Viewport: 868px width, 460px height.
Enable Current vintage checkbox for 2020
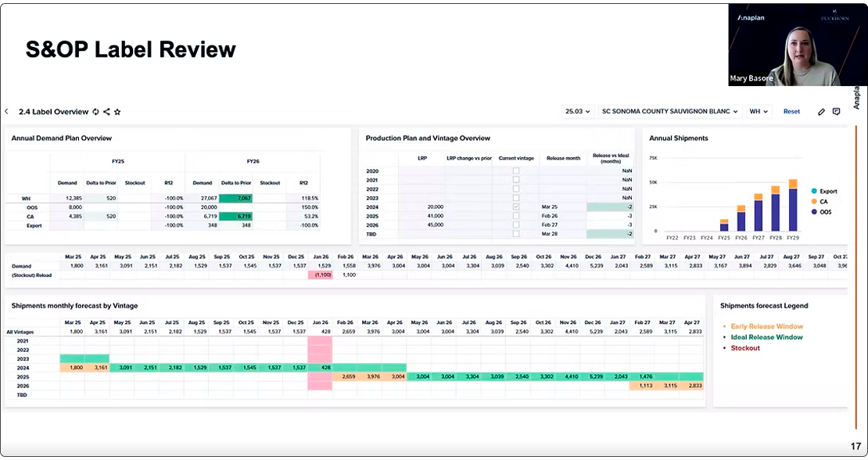coord(515,171)
